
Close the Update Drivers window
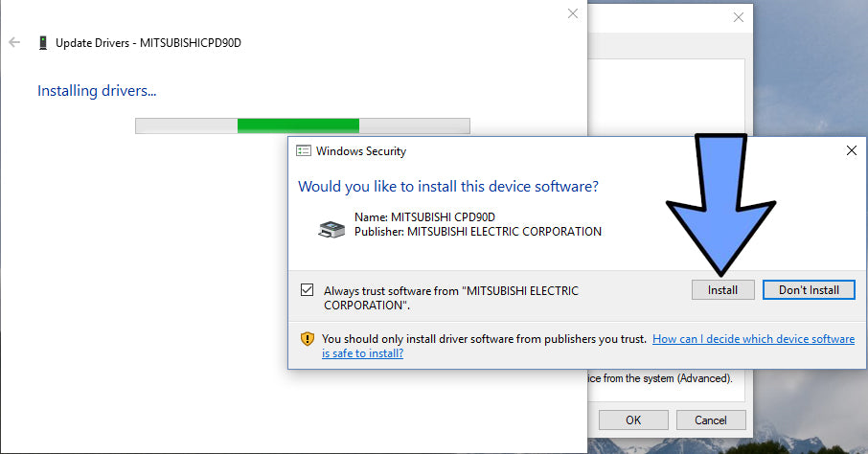click(573, 13)
